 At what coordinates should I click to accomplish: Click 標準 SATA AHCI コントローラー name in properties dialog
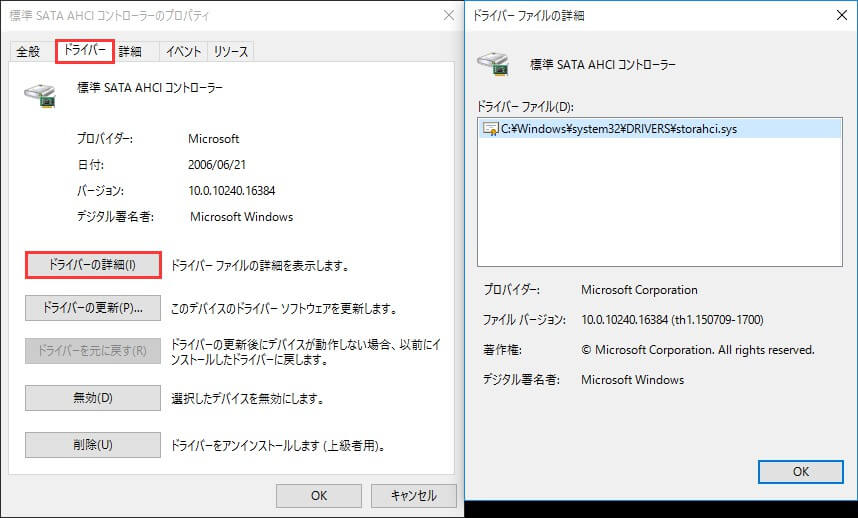(x=150, y=88)
